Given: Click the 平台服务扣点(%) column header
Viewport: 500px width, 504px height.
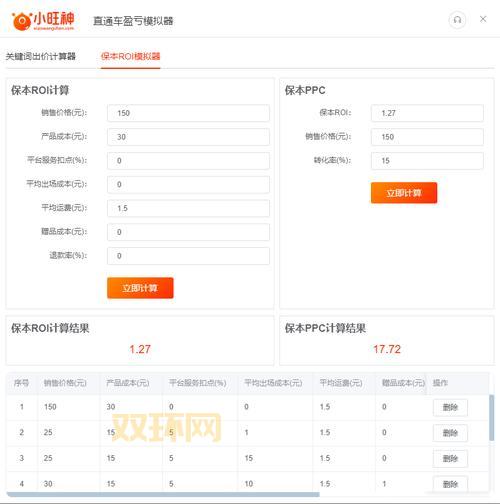Looking at the screenshot, I should pos(198,383).
